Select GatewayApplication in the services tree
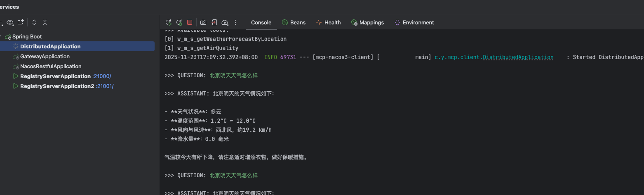 tap(45, 57)
